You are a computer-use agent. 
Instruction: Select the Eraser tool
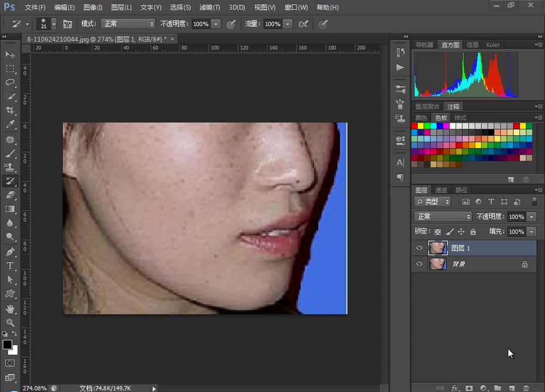10,194
